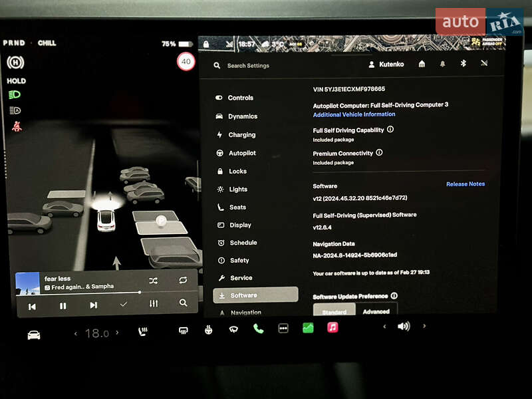Viewport: 532px width, 399px height.
Task: Tap the no-signal connectivity icon in settings header
Action: [484, 63]
